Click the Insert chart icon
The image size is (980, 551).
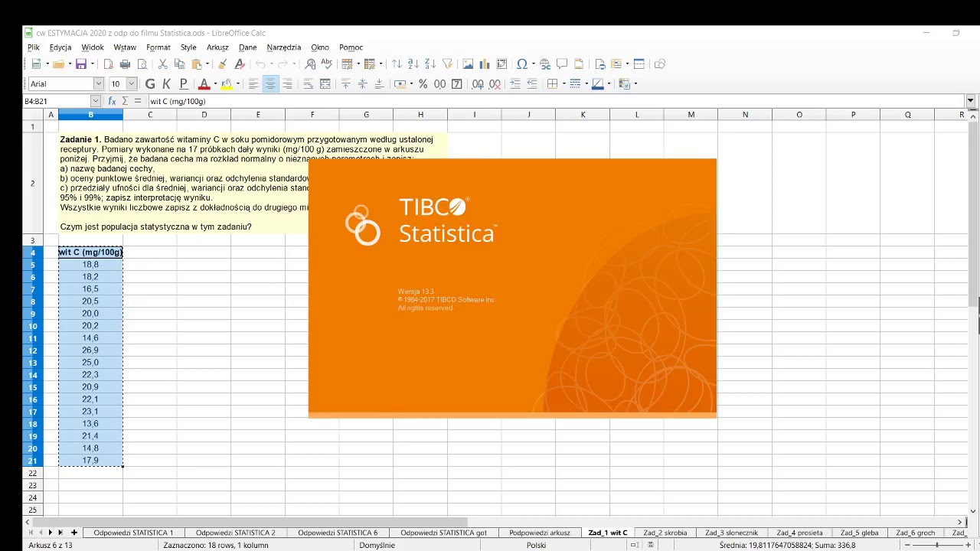[x=485, y=64]
